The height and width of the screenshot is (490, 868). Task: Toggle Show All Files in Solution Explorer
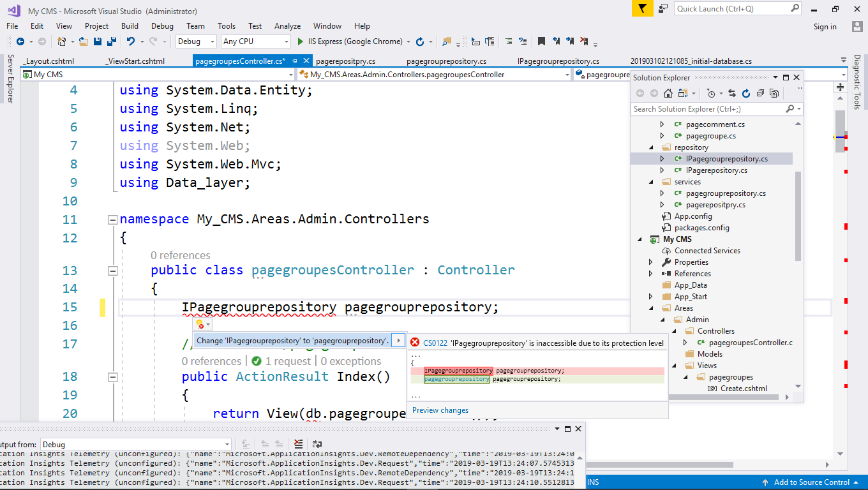pyautogui.click(x=774, y=93)
